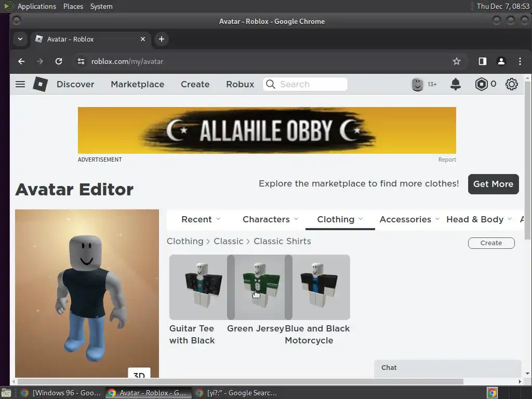Select the Blue and Black Motorcycle shirt thumbnail
The height and width of the screenshot is (399, 532).
[321, 287]
